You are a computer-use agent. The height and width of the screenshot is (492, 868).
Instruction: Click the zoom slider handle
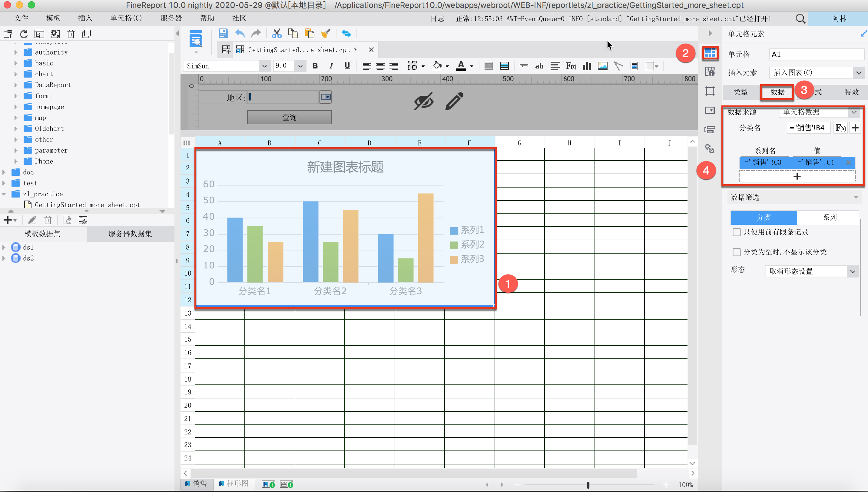click(588, 485)
